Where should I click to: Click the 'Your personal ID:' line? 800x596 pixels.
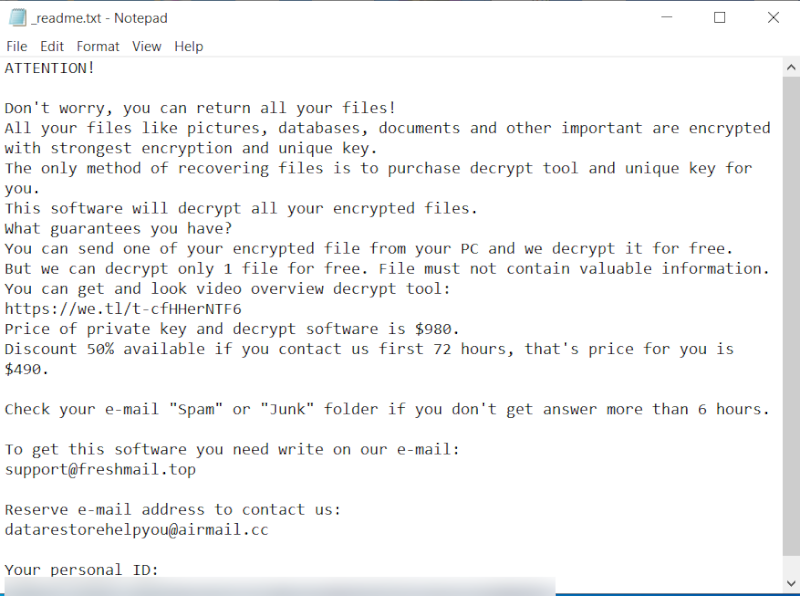[x=82, y=570]
